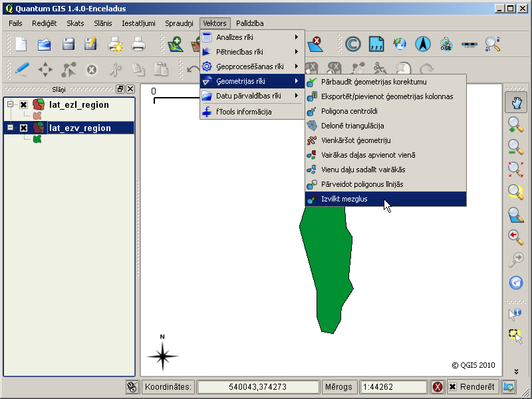This screenshot has width=532, height=399.
Task: Click Zoom to Selection yellow magnifier icon
Action: pyautogui.click(x=516, y=192)
